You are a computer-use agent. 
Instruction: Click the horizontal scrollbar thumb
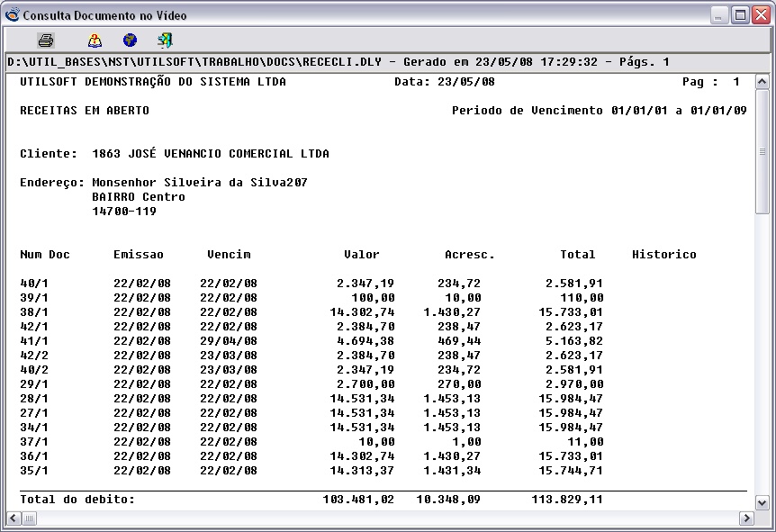point(29,518)
